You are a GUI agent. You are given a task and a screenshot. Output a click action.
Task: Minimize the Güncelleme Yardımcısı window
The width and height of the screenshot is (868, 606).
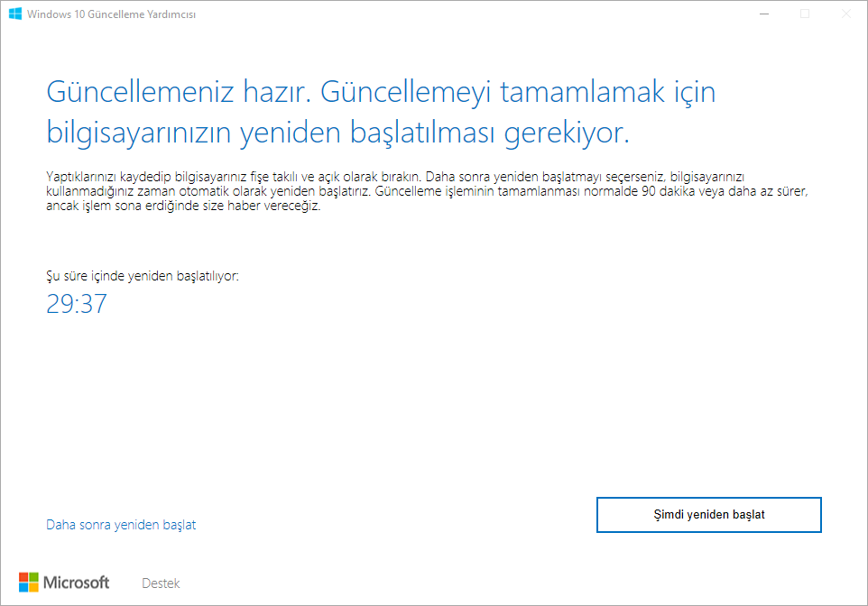coord(764,14)
